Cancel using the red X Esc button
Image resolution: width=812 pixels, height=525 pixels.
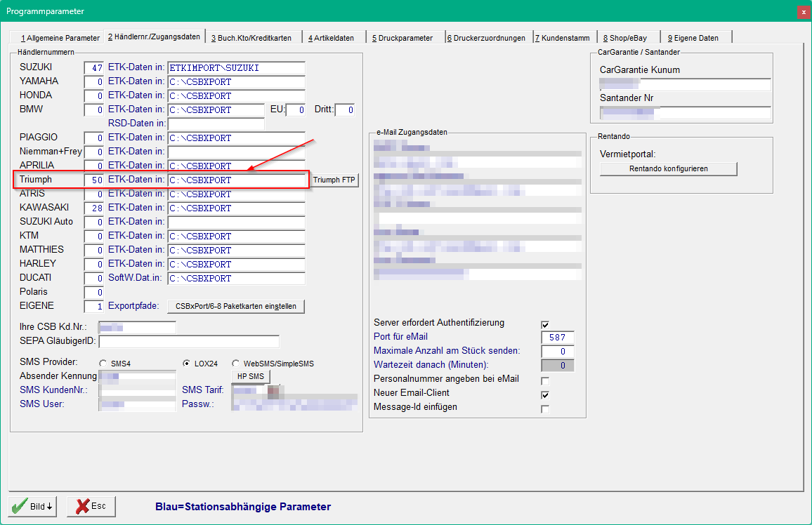click(x=91, y=506)
